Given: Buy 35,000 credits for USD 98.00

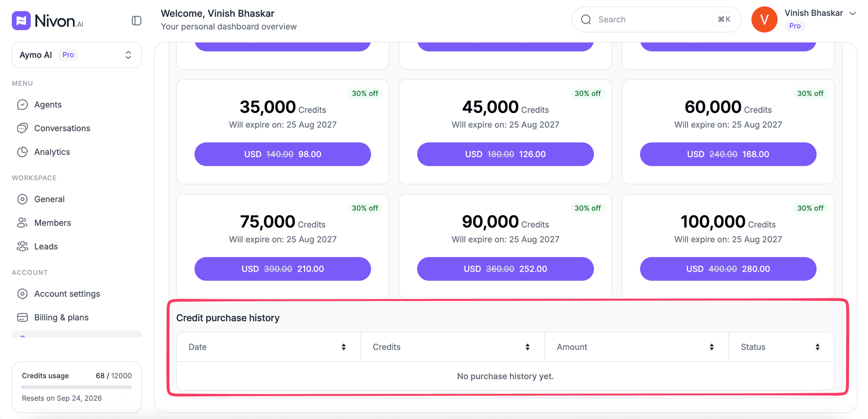Looking at the screenshot, I should tap(283, 154).
